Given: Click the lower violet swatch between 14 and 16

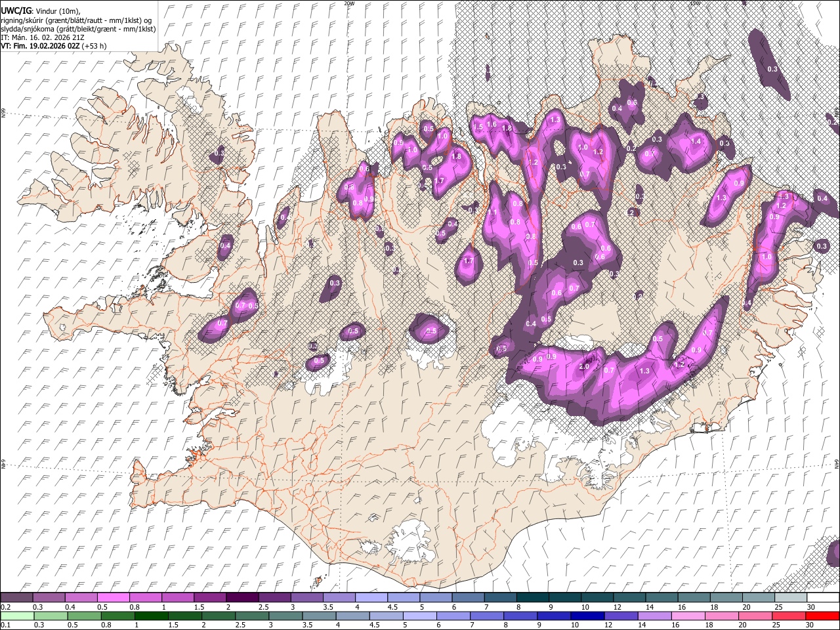Looking at the screenshot, I should click(x=655, y=616).
